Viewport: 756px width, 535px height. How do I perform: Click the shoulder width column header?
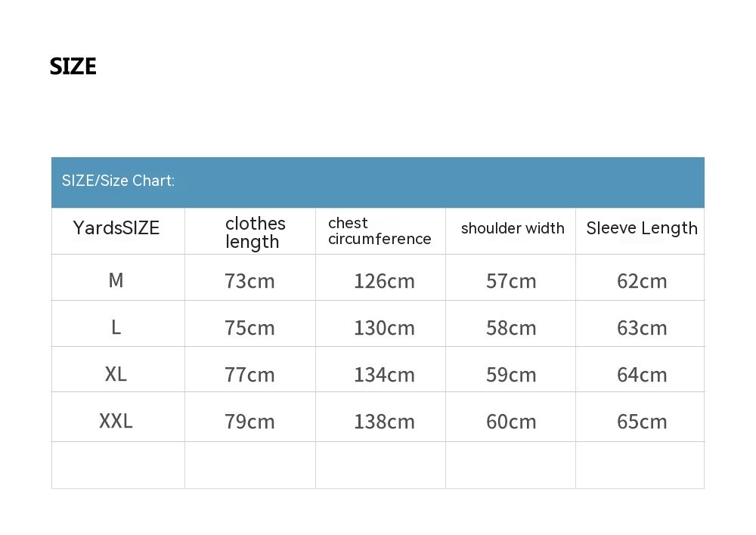tap(513, 228)
